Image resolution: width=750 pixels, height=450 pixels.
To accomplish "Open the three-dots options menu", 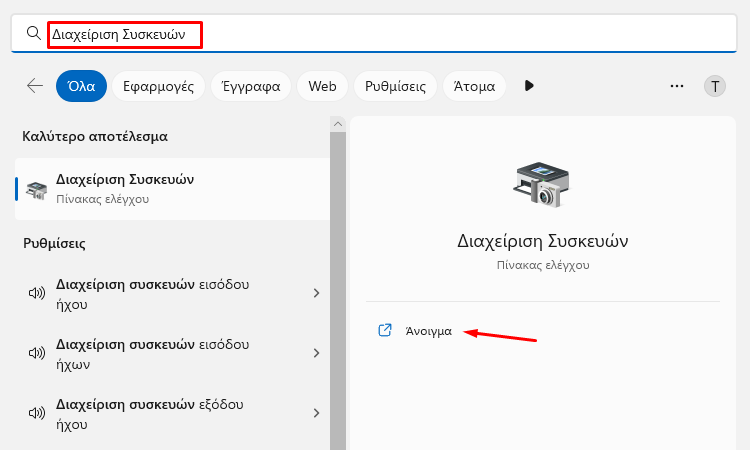I will (677, 86).
